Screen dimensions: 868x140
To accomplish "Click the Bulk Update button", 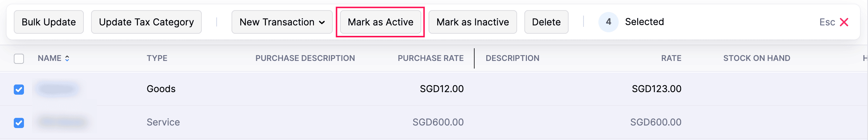I will click(49, 22).
